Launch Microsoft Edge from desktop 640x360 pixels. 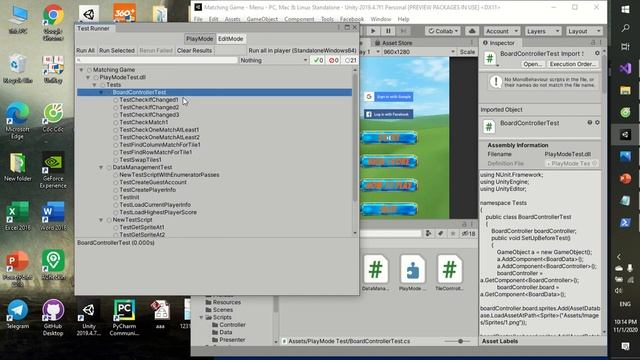click(18, 120)
